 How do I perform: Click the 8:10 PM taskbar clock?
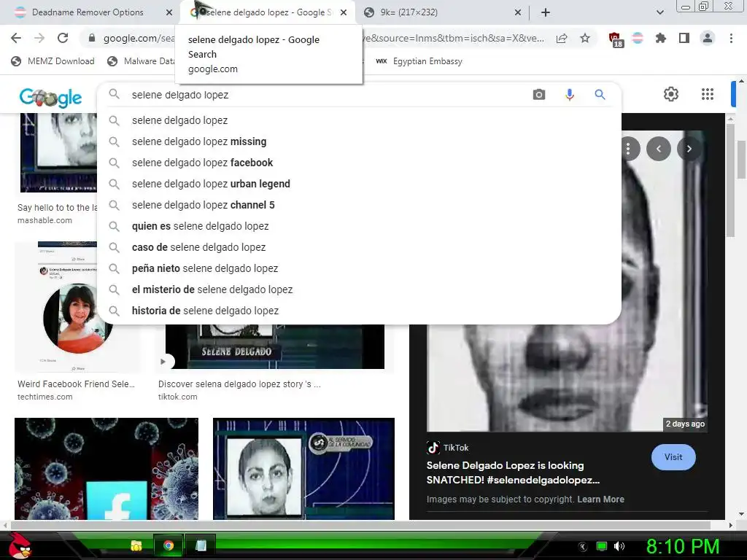pyautogui.click(x=682, y=546)
